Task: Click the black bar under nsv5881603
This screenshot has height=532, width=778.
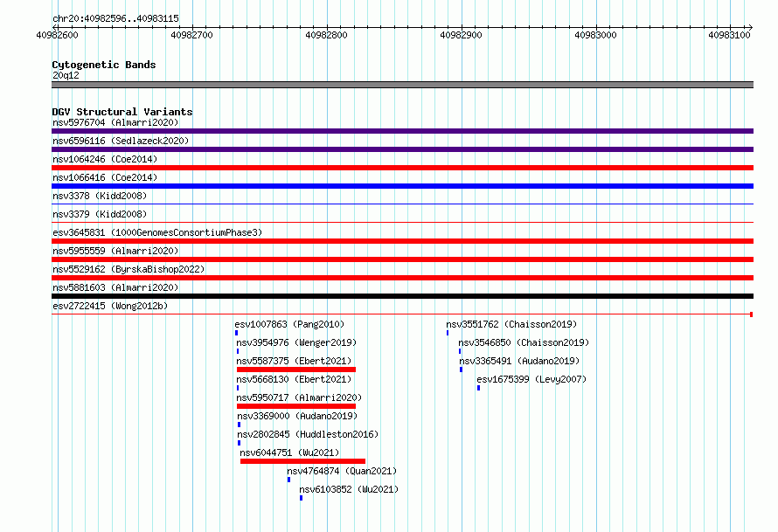Action: coord(402,296)
